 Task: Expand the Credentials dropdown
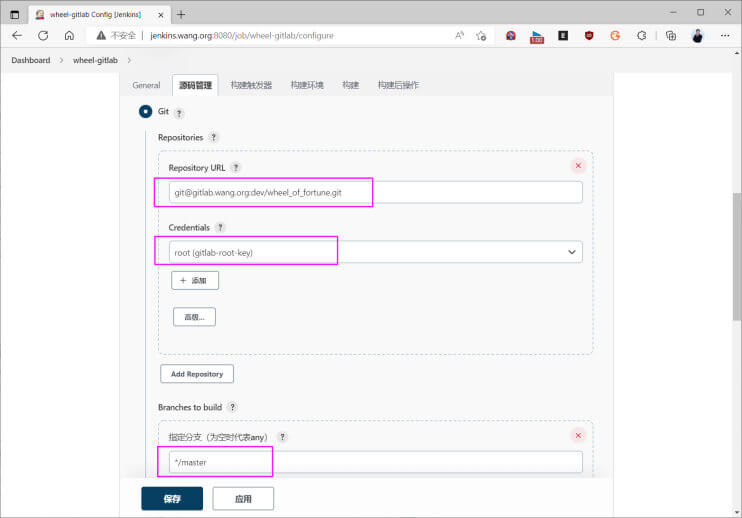[572, 252]
